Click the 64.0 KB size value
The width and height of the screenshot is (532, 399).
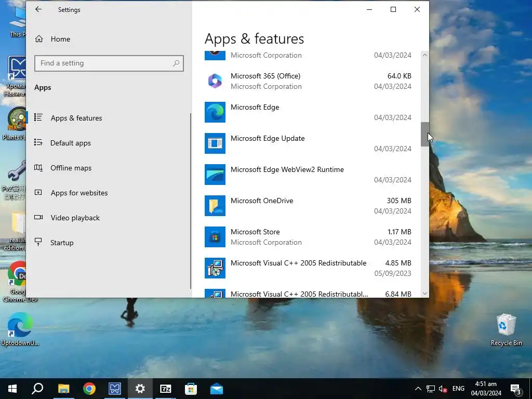pyautogui.click(x=400, y=76)
